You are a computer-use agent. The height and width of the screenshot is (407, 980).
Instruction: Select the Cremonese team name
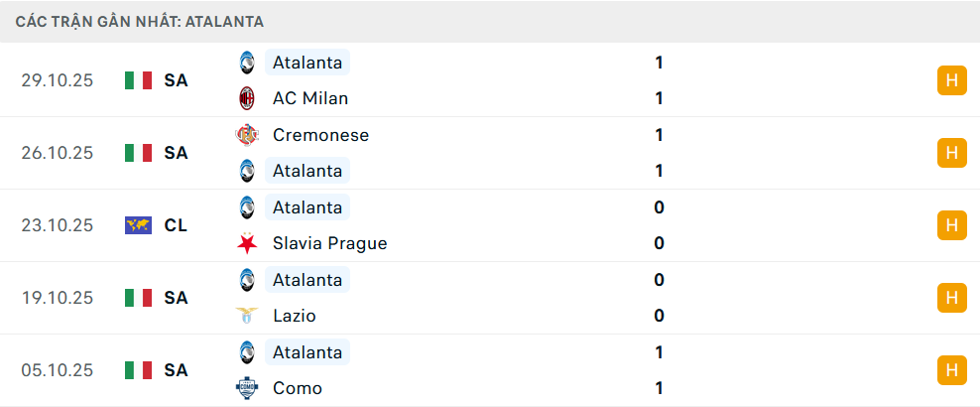[x=320, y=135]
